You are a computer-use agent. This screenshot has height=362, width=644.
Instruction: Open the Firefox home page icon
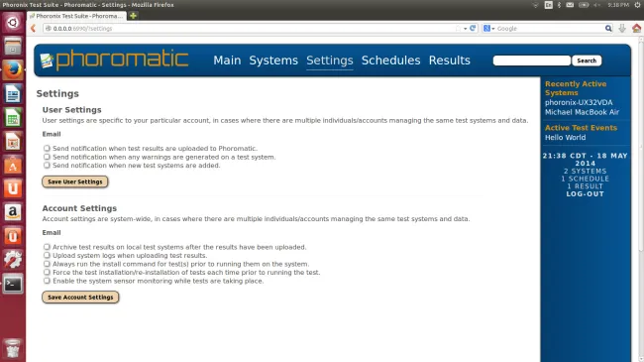coord(636,29)
